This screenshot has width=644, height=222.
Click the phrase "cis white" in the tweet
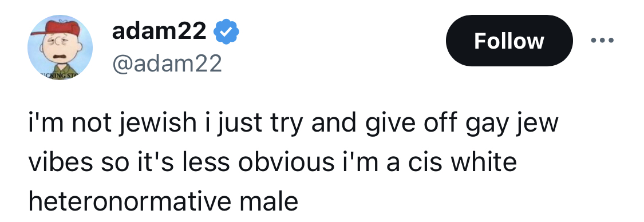463,162
